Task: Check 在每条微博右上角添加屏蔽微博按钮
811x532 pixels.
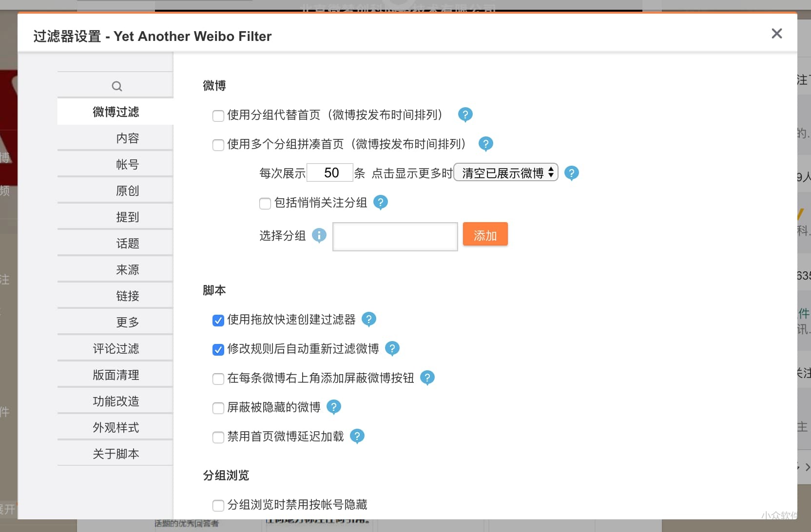Action: tap(218, 379)
